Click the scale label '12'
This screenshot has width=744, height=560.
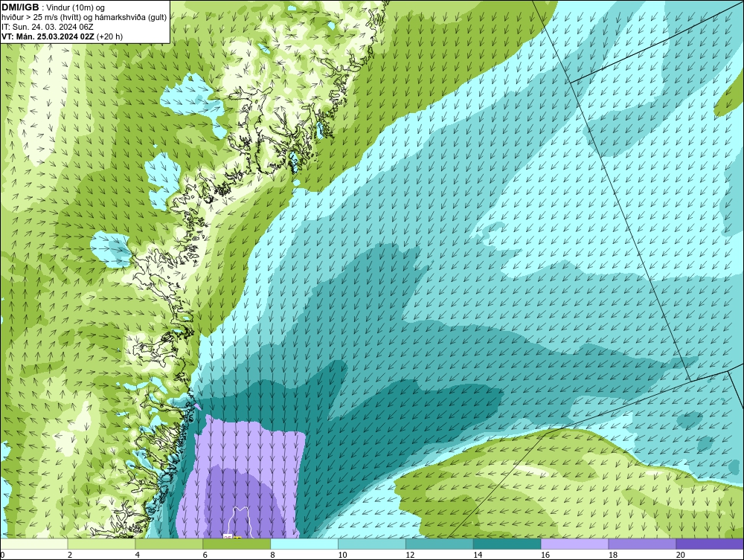[410, 555]
